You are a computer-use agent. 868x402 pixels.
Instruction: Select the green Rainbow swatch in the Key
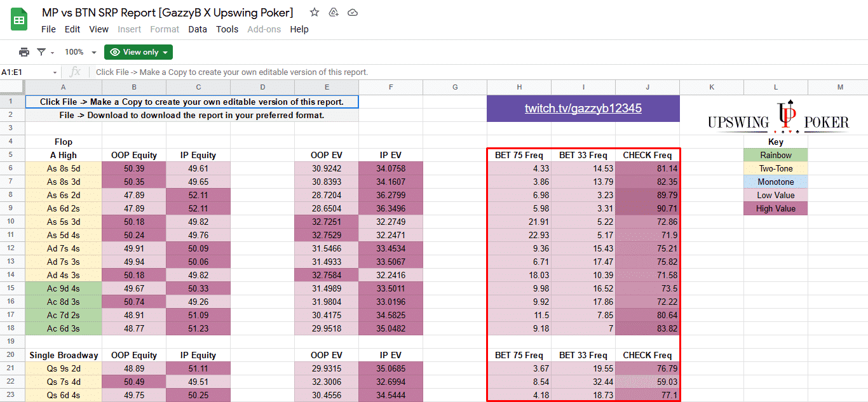click(x=775, y=155)
